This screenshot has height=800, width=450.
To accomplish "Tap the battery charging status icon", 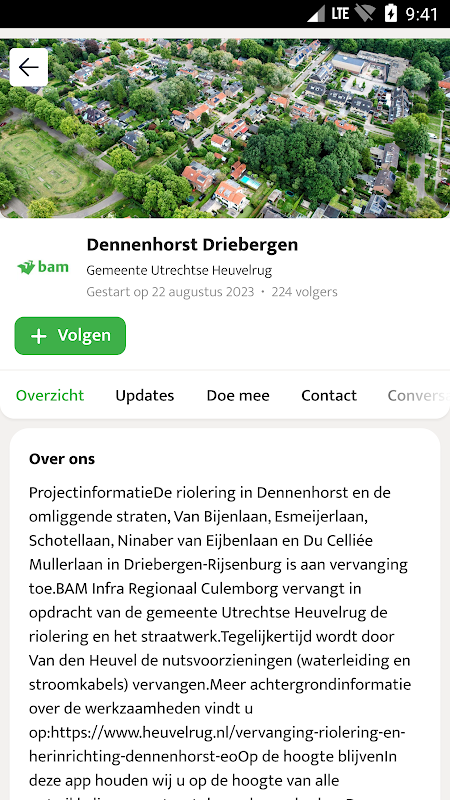I will (x=390, y=14).
